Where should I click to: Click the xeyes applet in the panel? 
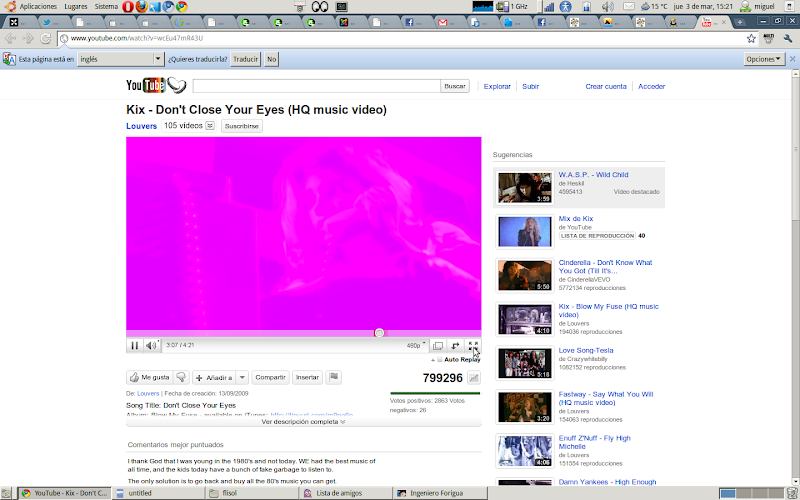coord(320,6)
